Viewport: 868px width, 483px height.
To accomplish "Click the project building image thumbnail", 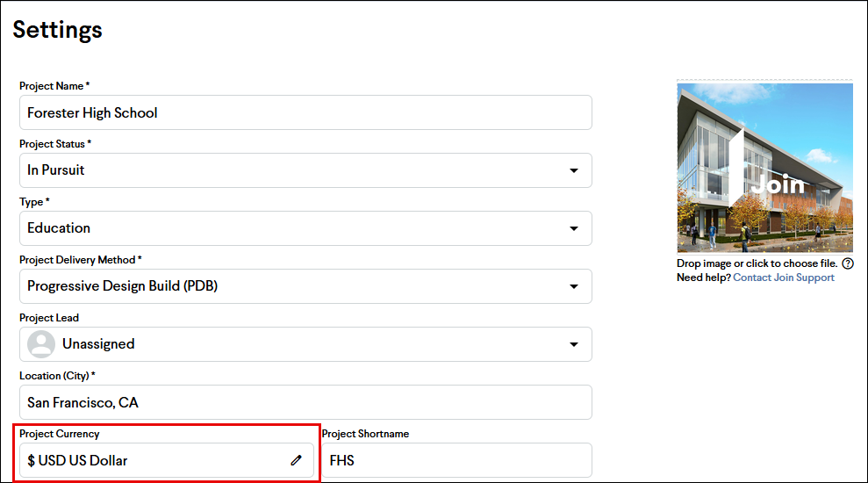I will click(x=764, y=167).
